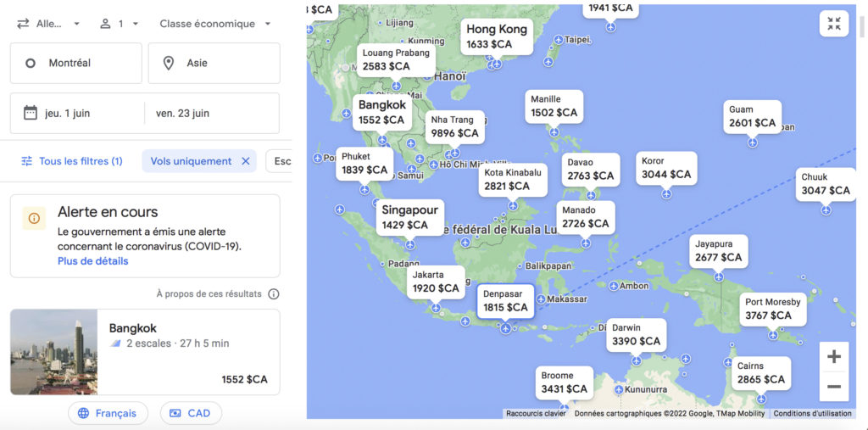Select the Bangkok destination result photo
The width and height of the screenshot is (868, 430).
click(x=53, y=352)
